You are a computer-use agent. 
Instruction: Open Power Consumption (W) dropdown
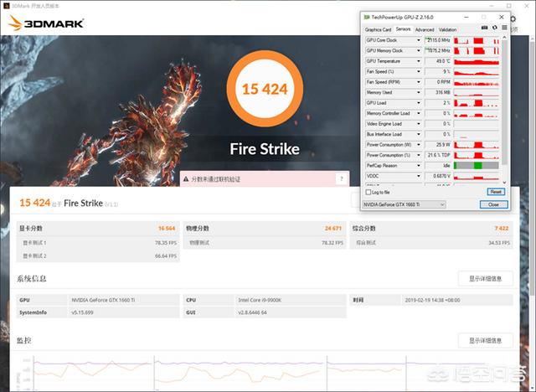coord(419,145)
